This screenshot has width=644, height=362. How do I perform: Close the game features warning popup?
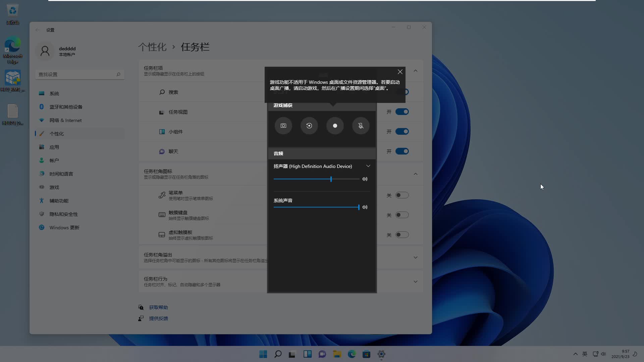tap(400, 72)
